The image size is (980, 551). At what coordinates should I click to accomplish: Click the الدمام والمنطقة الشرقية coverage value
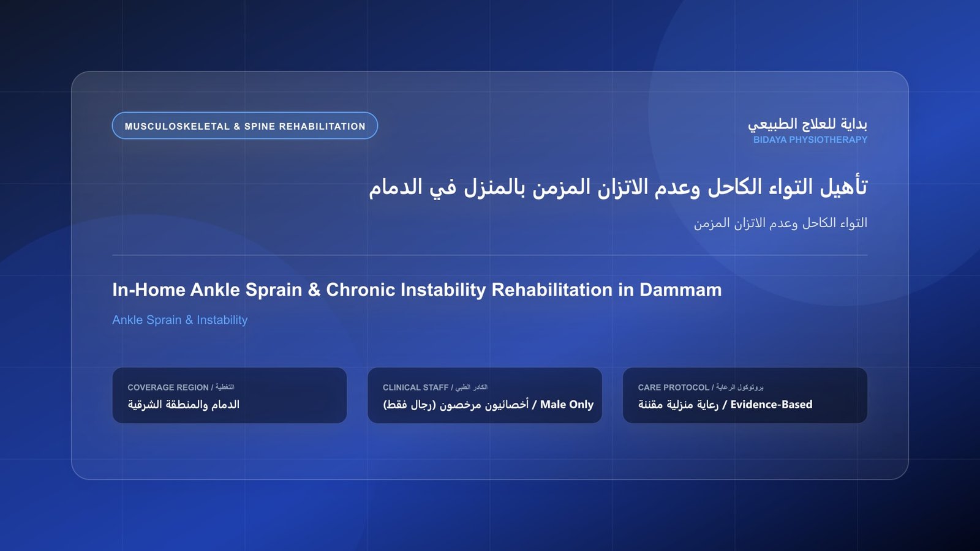pos(184,405)
